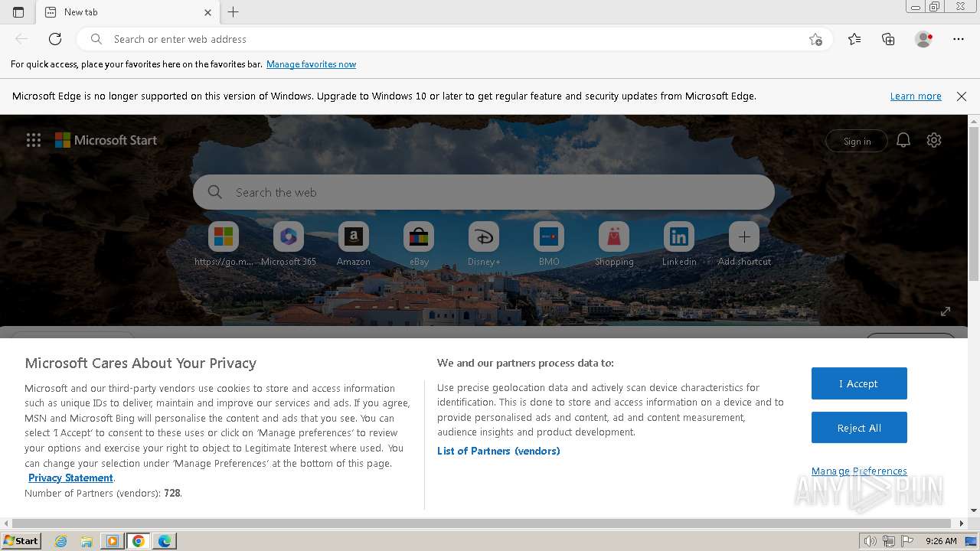Click the Search the web box
The height and width of the screenshot is (551, 980).
pyautogui.click(x=484, y=192)
